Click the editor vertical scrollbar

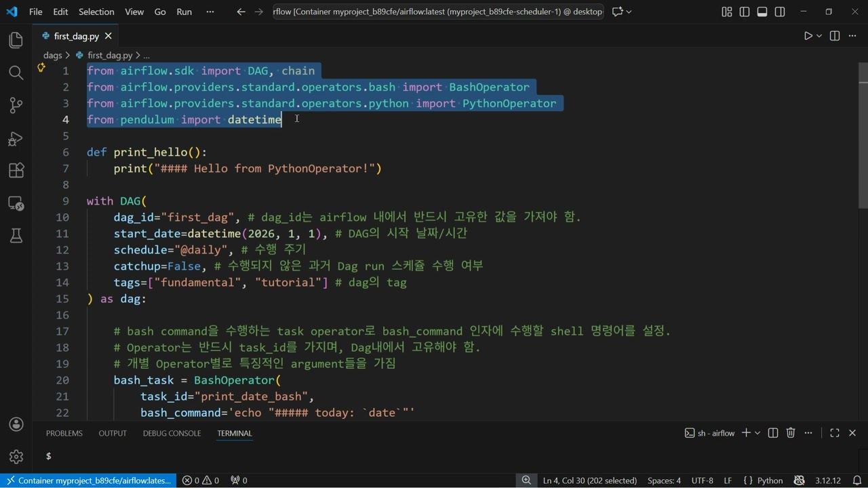coord(863,136)
